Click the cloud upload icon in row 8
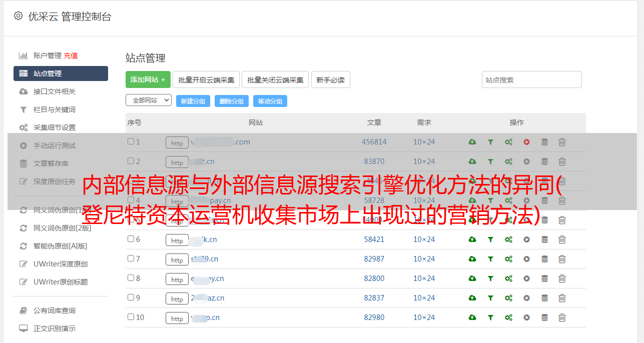The height and width of the screenshot is (343, 644). click(x=472, y=278)
